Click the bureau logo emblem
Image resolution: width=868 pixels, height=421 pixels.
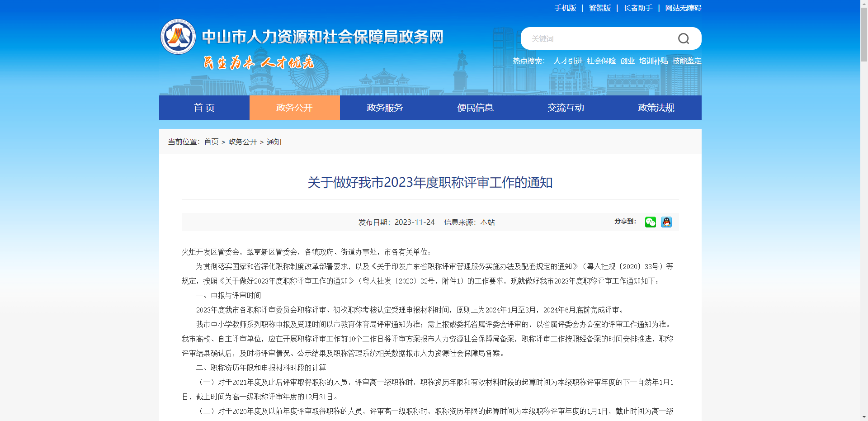coord(178,37)
